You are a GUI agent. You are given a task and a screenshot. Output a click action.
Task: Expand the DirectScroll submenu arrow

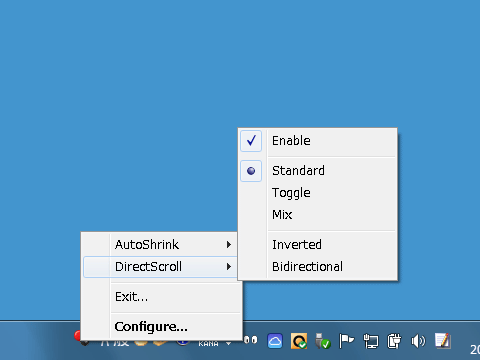(x=229, y=267)
